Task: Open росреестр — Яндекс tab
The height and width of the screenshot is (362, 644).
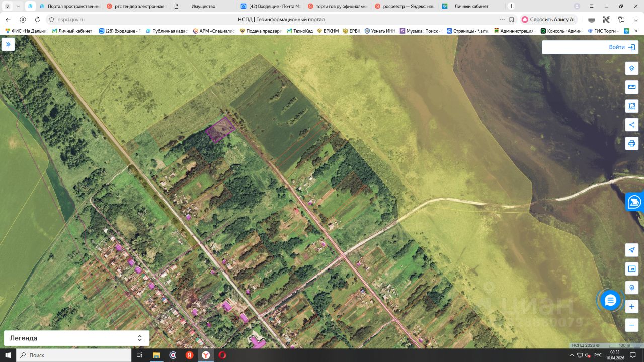Action: pyautogui.click(x=404, y=6)
